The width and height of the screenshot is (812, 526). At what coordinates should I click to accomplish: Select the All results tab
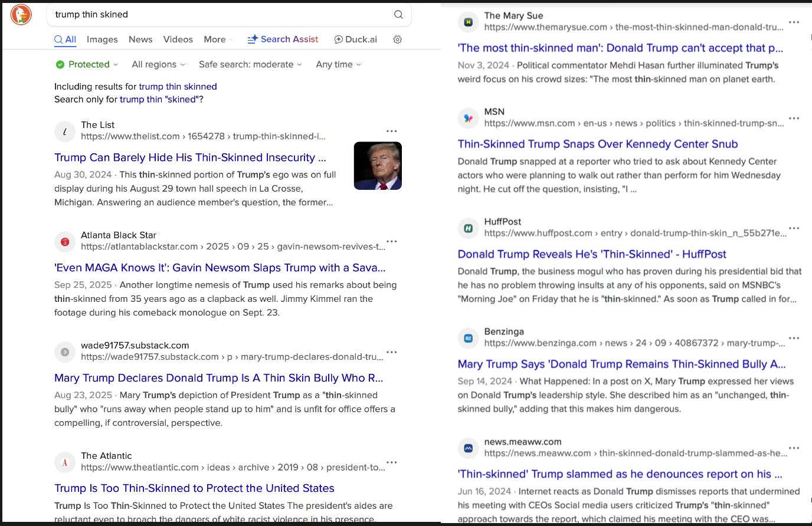66,40
